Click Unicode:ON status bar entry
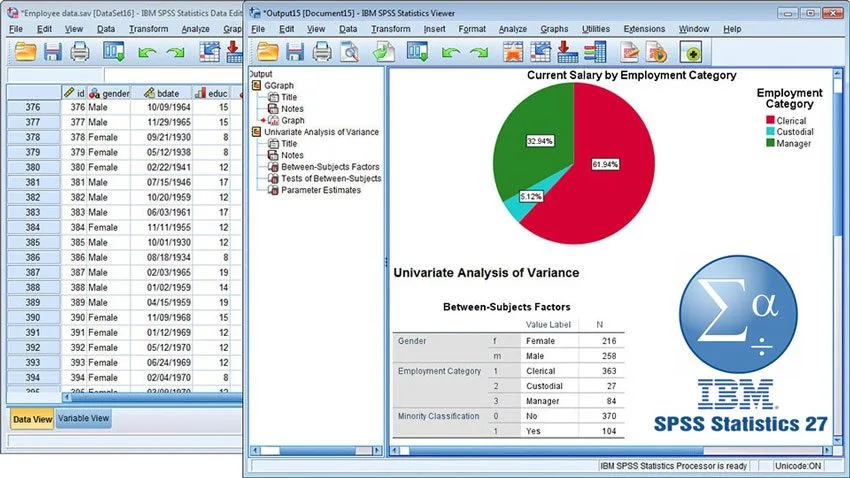The image size is (850, 478). coord(798,466)
